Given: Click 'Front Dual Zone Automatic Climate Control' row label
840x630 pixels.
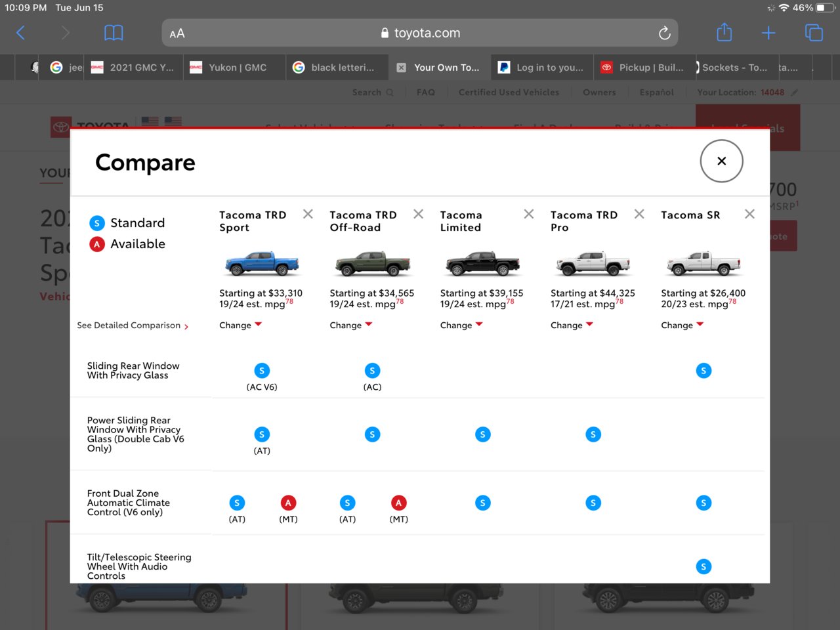Looking at the screenshot, I should click(129, 503).
